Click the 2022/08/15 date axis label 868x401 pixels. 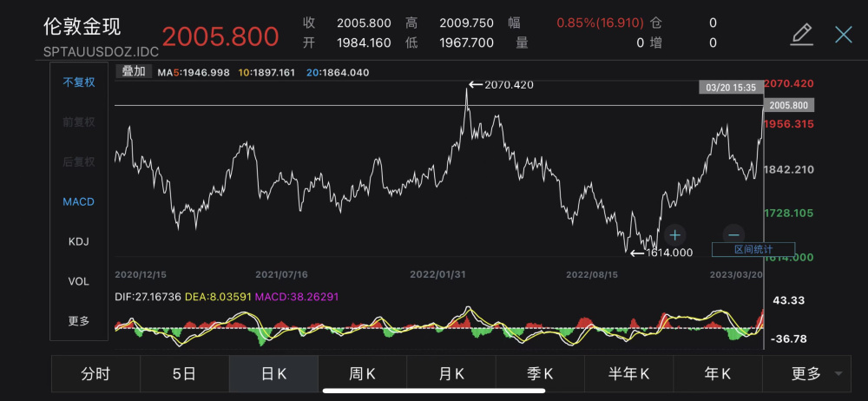(x=592, y=274)
